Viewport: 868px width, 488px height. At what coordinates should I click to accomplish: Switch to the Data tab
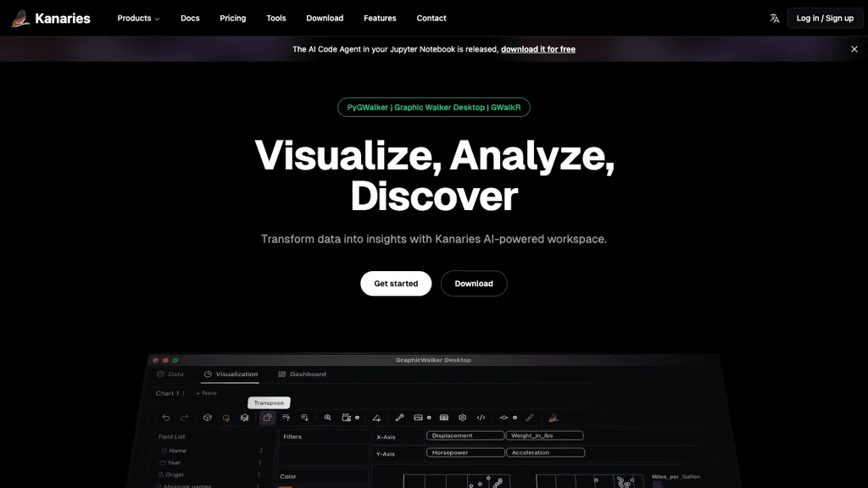coord(170,374)
